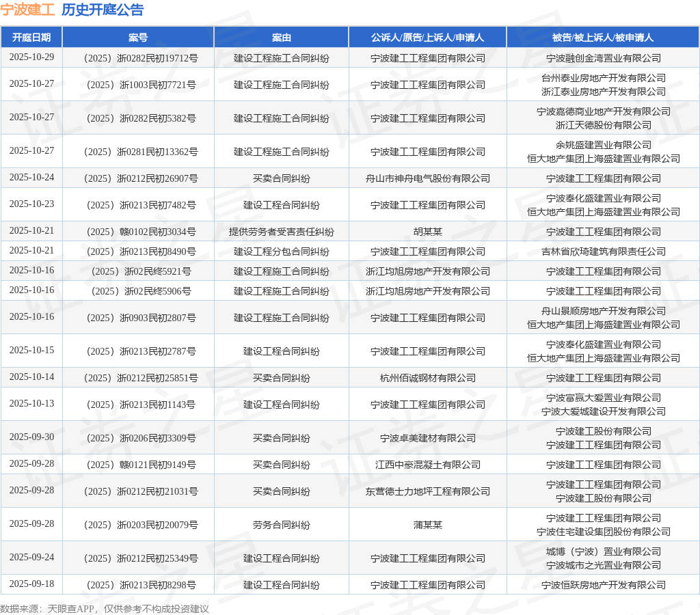Click plaintiff 江西中豪混凝土有限公司
This screenshot has height=615, width=700.
point(428,465)
